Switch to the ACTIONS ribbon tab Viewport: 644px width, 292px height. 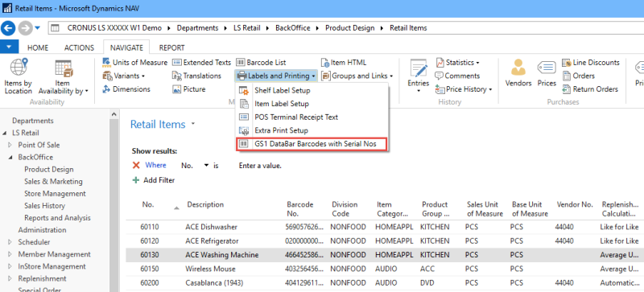79,47
